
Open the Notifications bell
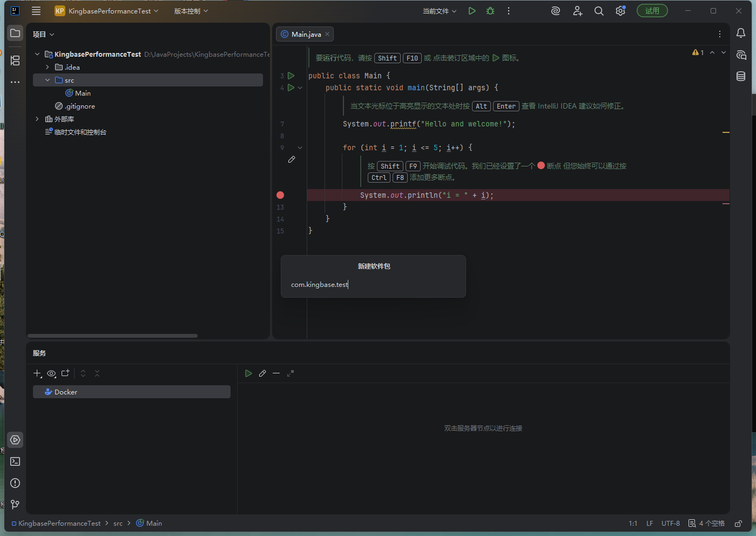(741, 33)
